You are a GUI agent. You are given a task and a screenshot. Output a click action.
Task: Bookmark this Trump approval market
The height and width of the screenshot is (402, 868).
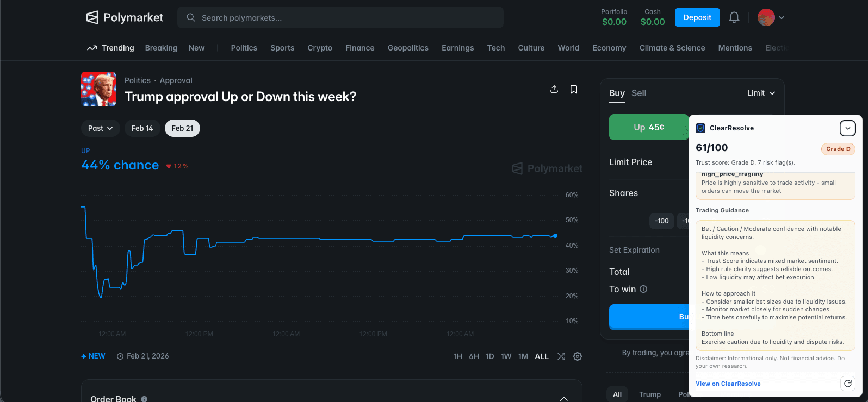573,89
